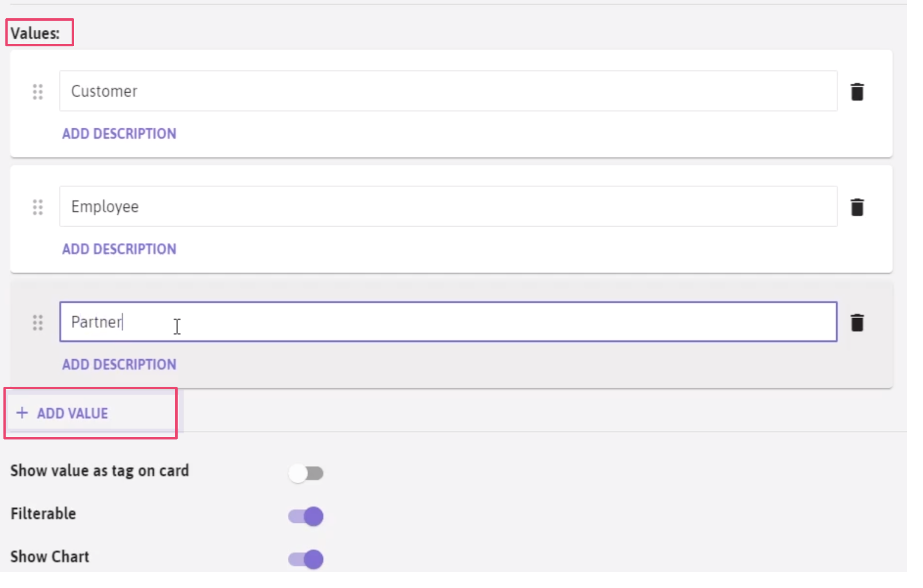Turn off the Filterable switch

tap(306, 516)
